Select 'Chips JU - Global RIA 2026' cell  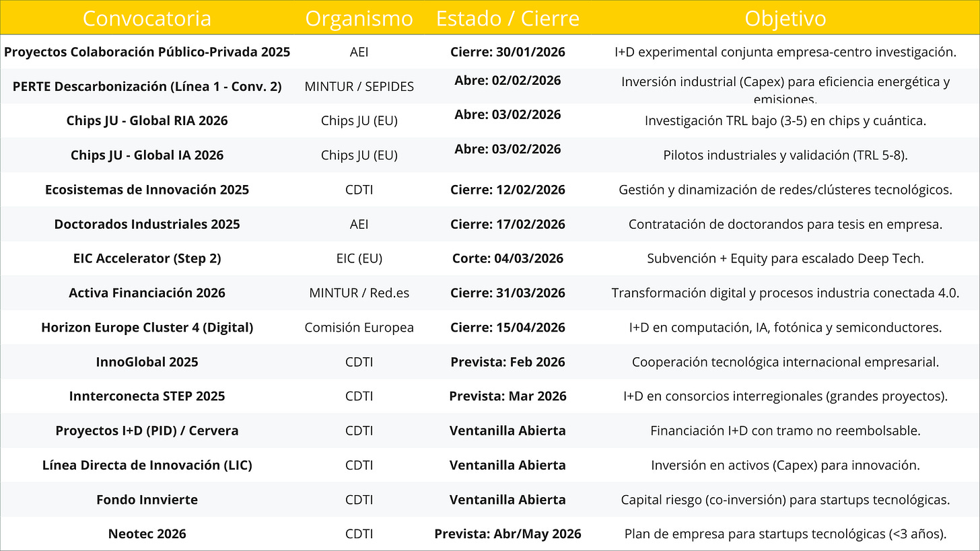(147, 121)
